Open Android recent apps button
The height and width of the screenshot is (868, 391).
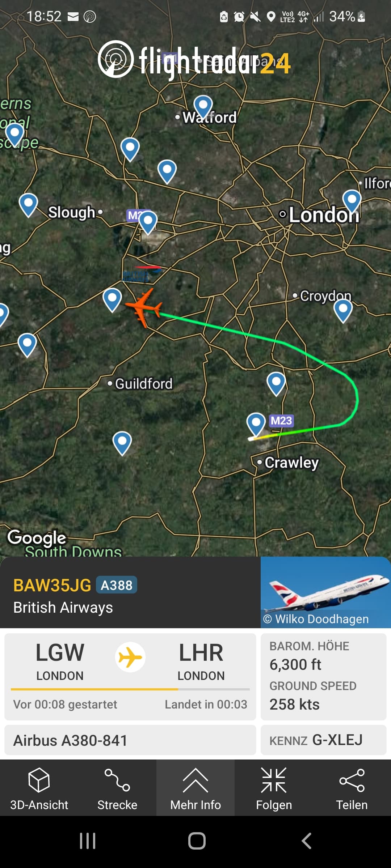(x=88, y=841)
